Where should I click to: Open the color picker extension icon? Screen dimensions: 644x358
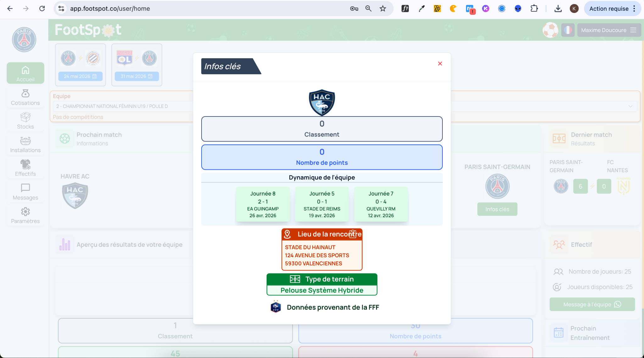[421, 9]
